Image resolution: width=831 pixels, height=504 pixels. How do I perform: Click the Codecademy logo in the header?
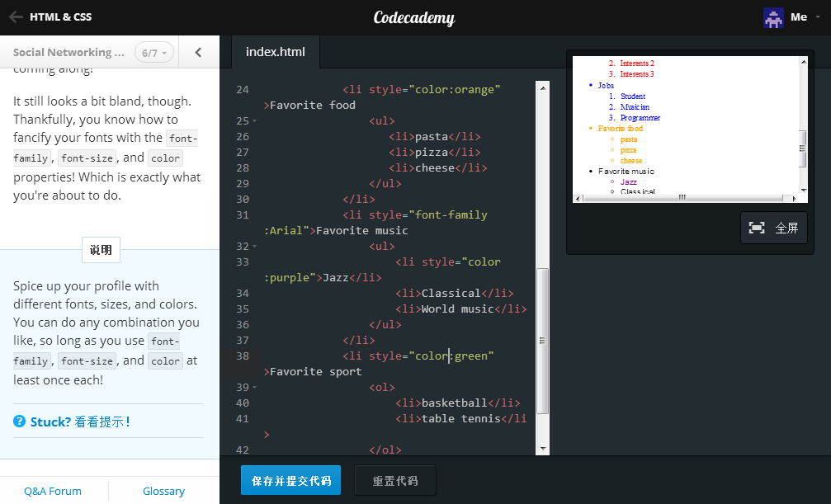point(413,17)
